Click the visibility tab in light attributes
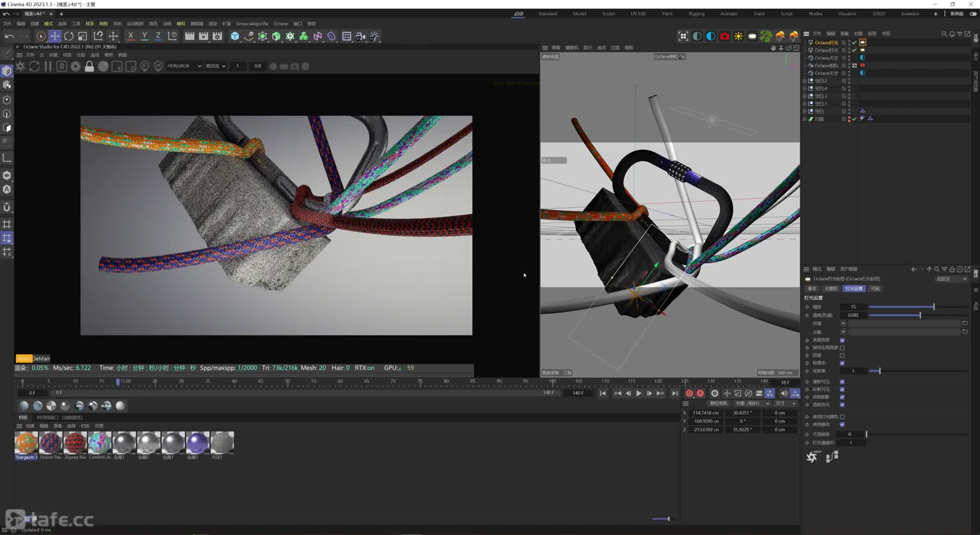Screen dimensions: 980x535 875,288
